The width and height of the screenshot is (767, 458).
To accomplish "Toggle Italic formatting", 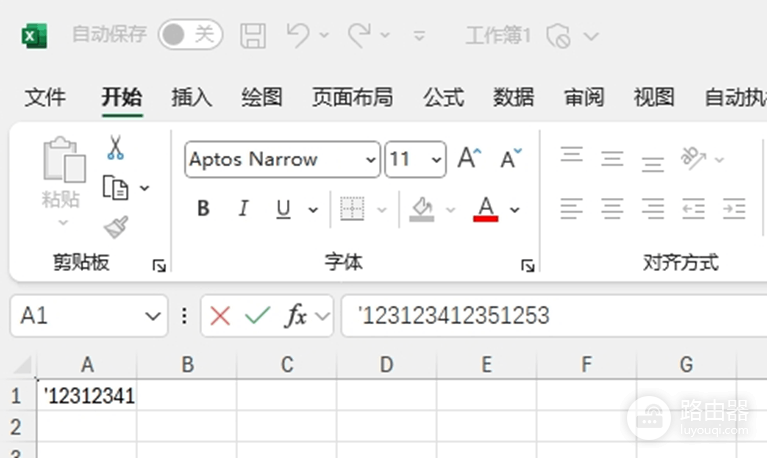I will [x=243, y=209].
